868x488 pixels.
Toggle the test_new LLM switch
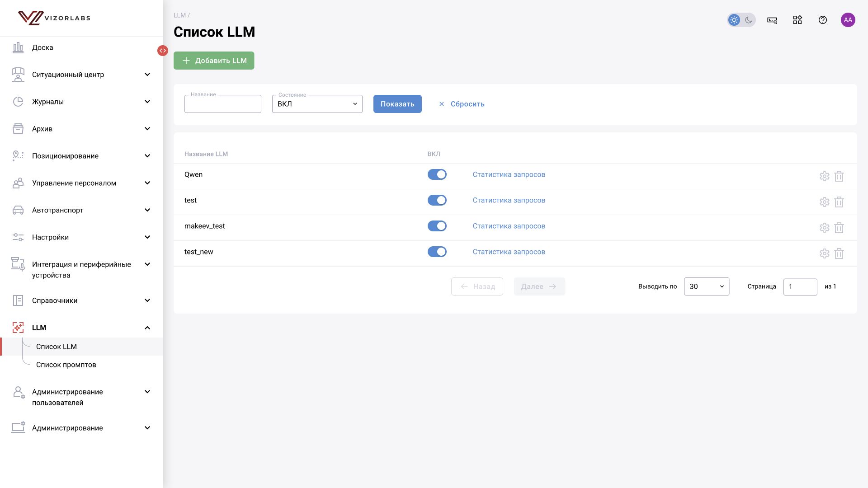tap(437, 252)
